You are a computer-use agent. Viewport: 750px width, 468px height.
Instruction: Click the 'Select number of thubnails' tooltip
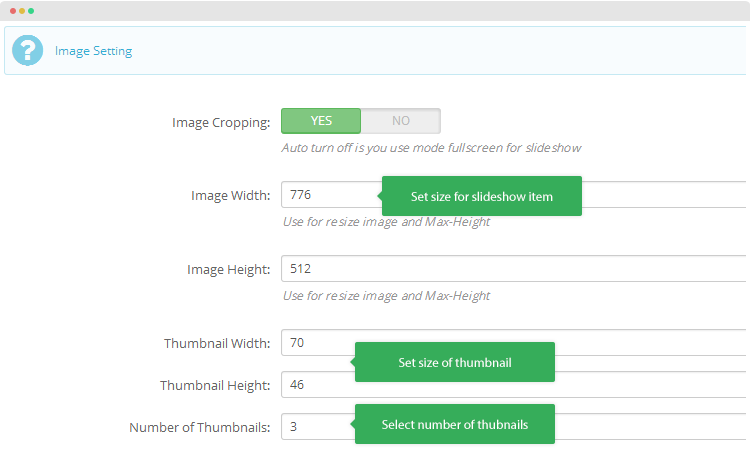tap(454, 424)
